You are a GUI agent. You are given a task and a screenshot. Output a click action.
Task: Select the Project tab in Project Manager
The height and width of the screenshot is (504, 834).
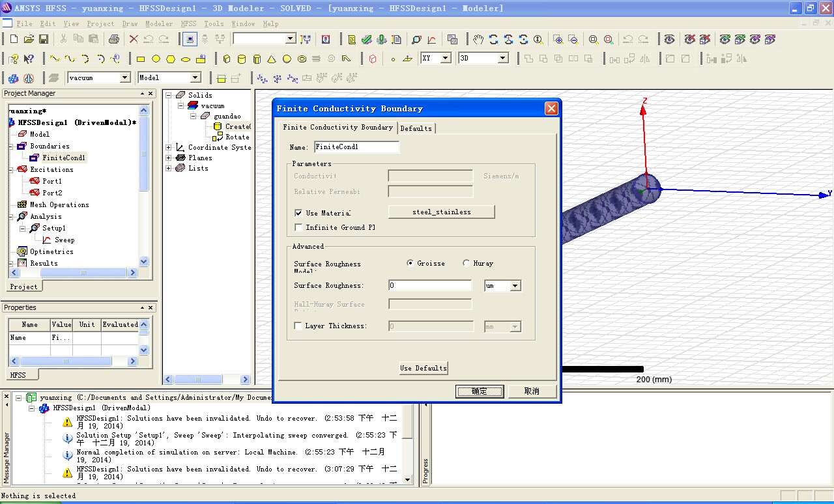tap(24, 287)
